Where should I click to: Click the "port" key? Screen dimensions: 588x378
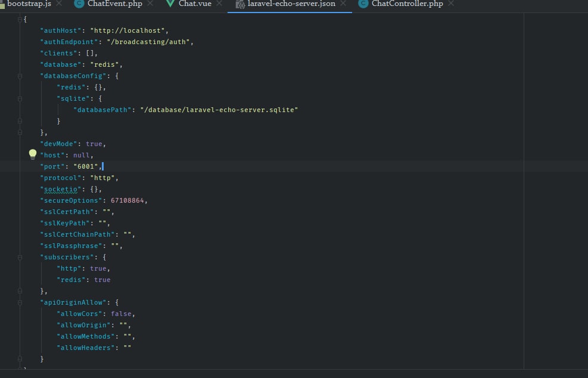[x=52, y=166]
